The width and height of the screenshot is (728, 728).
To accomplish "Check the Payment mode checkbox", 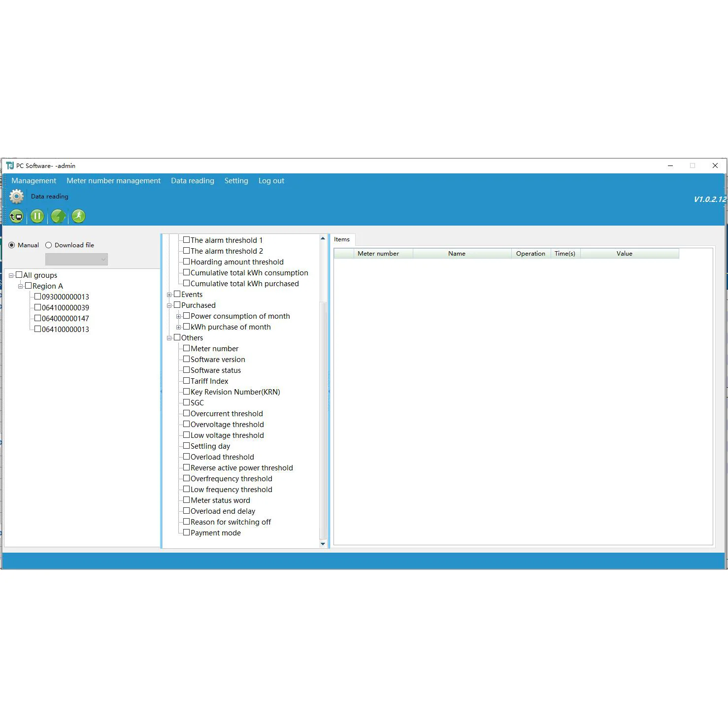I will tap(187, 532).
